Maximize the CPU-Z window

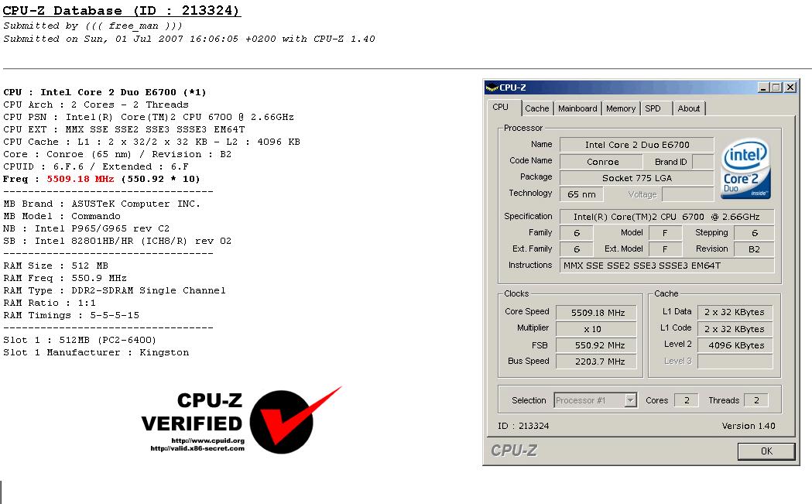(776, 87)
